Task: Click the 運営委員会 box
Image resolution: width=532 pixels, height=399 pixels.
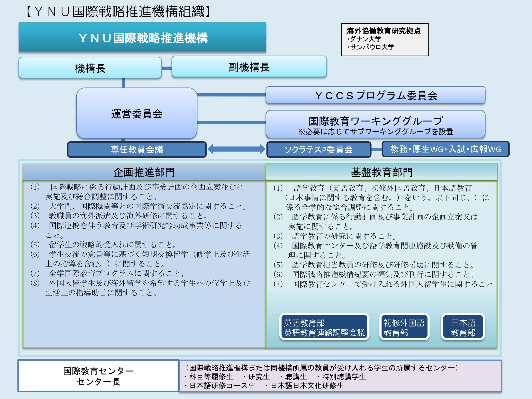Action: [137, 113]
